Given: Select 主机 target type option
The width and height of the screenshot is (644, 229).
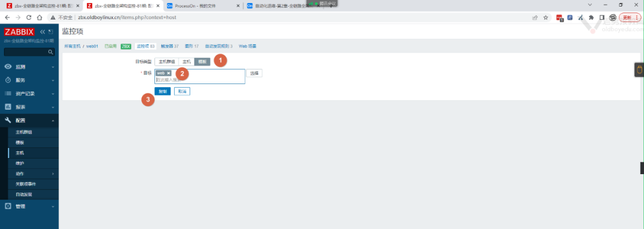Looking at the screenshot, I should coord(187,61).
